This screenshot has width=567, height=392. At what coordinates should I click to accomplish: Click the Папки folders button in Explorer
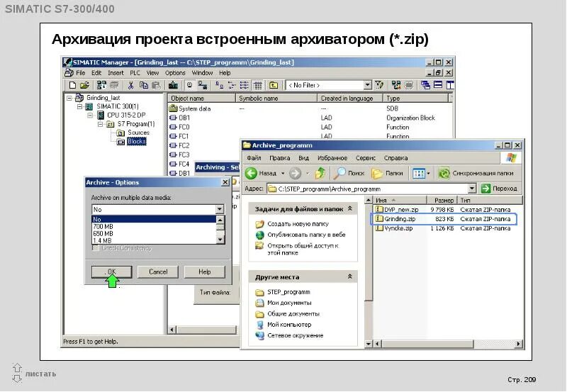[x=387, y=174]
